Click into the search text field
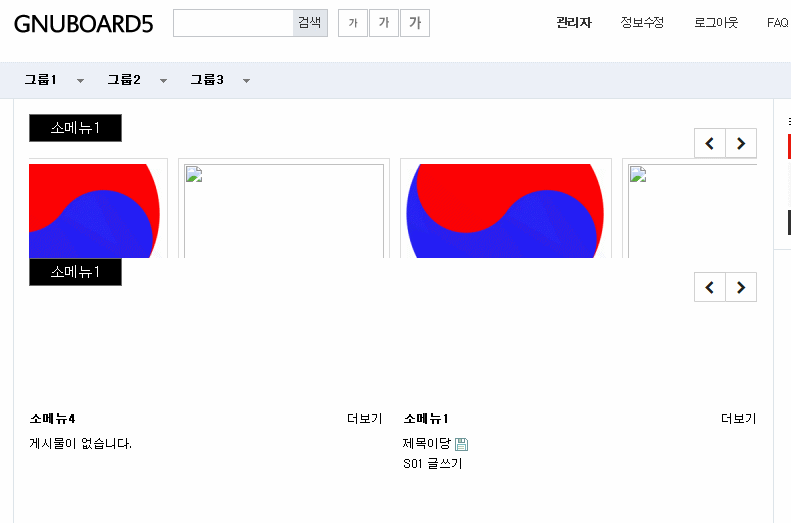The width and height of the screenshot is (791, 523). click(233, 23)
